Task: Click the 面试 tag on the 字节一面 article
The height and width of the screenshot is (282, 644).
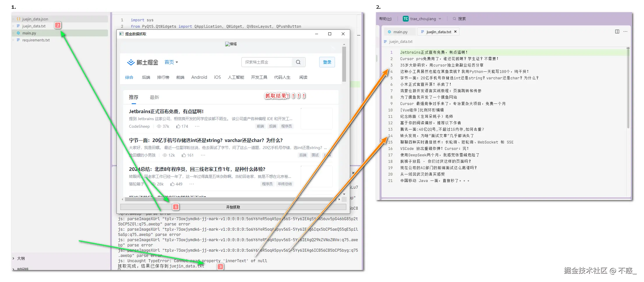Action: click(x=315, y=155)
